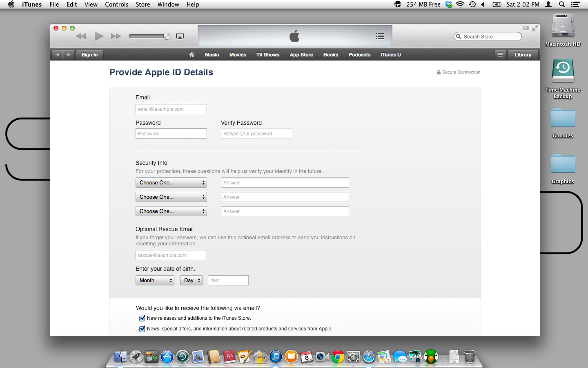Switch iTunes to the mini player
Image resolution: width=588 pixels, height=368 pixels.
click(526, 28)
